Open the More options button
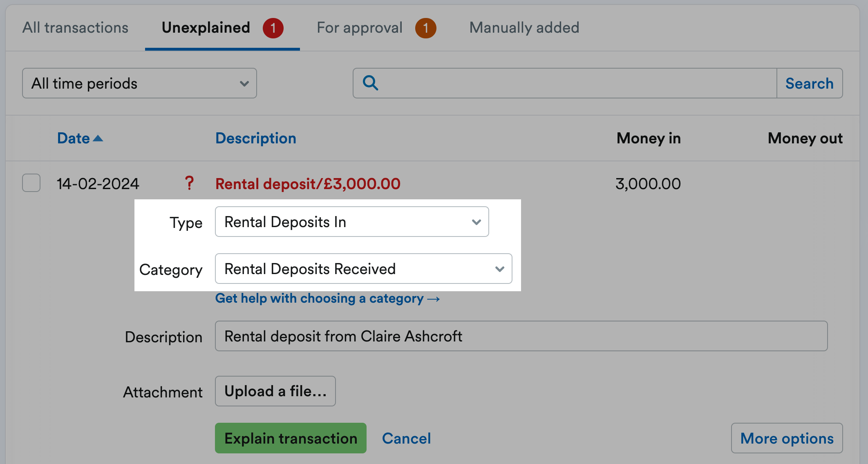Viewport: 868px width, 464px height. 787,438
